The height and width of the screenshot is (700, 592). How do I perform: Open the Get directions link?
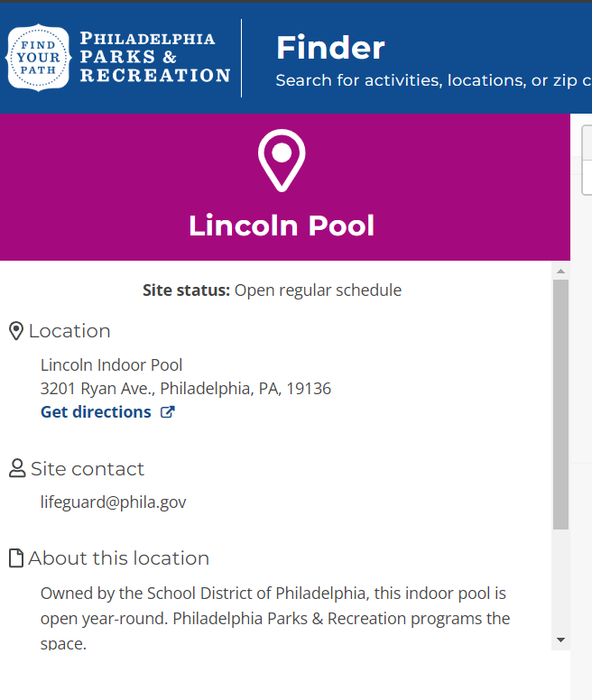96,412
